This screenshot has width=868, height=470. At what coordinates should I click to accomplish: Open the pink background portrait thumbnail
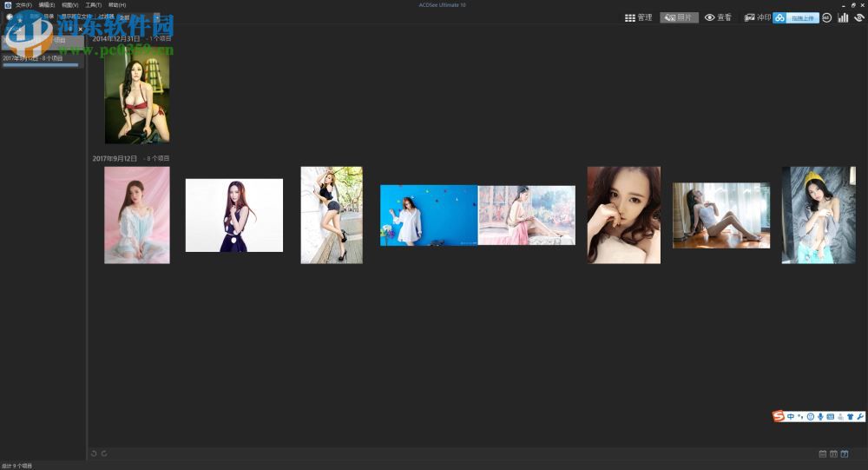pos(137,215)
